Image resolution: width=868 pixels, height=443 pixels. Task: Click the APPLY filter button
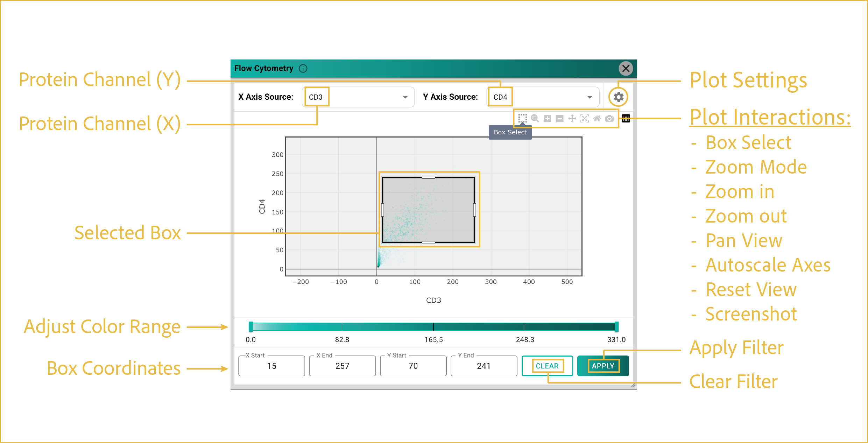pos(603,366)
